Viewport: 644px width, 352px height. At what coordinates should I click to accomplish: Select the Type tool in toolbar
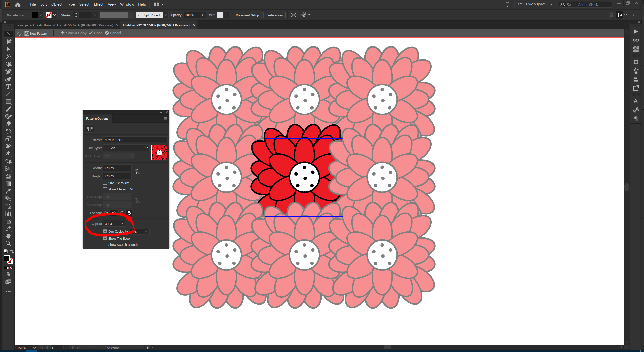(x=8, y=87)
